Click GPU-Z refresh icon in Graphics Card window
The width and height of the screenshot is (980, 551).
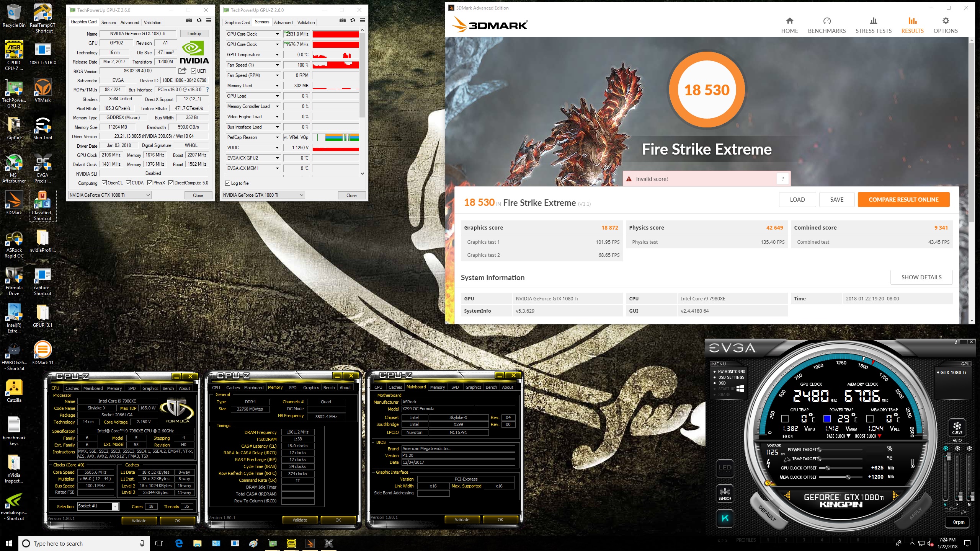(199, 21)
